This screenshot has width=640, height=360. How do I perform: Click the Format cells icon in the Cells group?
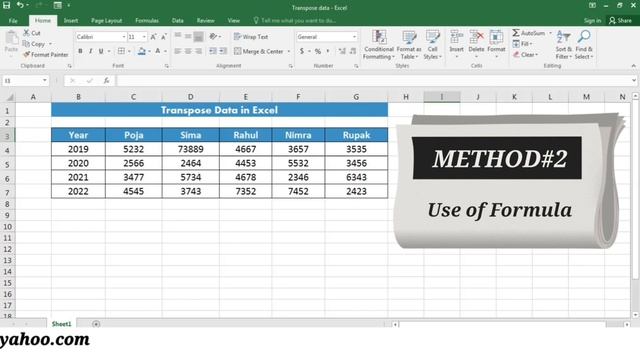tap(496, 37)
